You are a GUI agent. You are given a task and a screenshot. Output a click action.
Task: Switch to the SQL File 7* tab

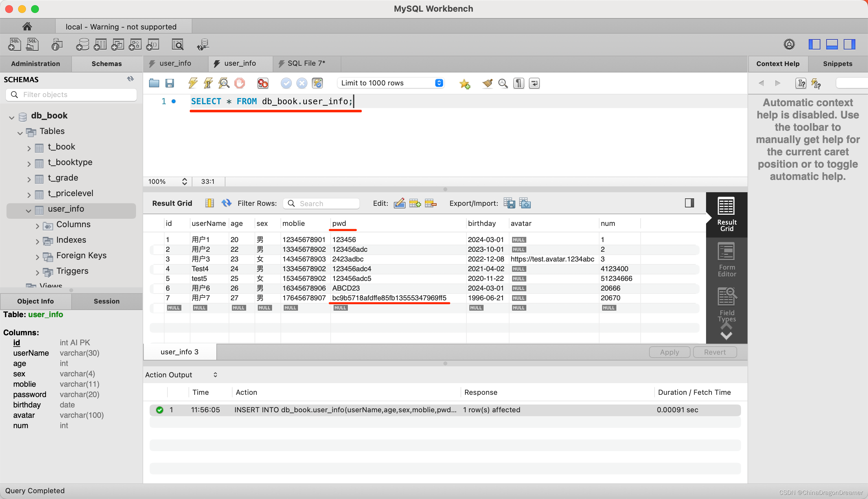coord(306,63)
